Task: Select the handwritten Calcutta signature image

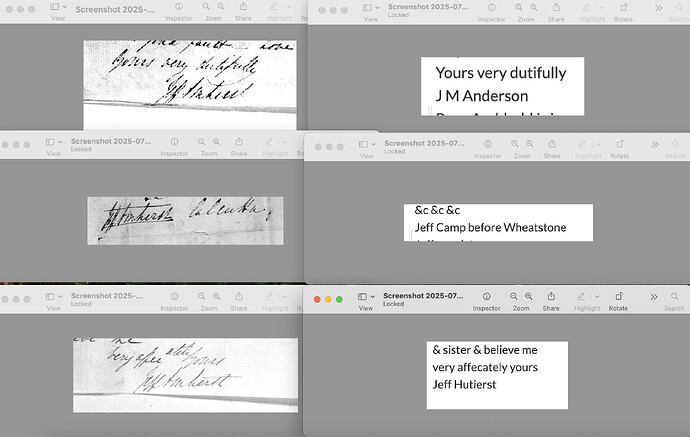Action: 185,220
